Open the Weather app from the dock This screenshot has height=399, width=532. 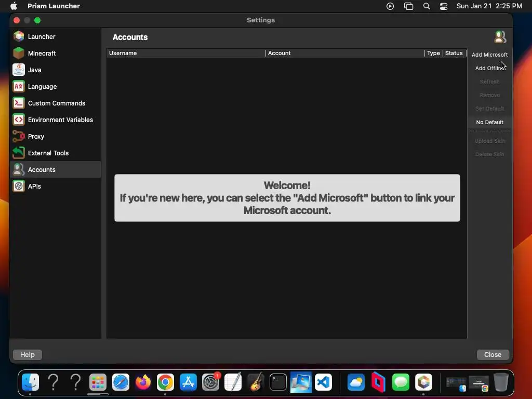(356, 382)
